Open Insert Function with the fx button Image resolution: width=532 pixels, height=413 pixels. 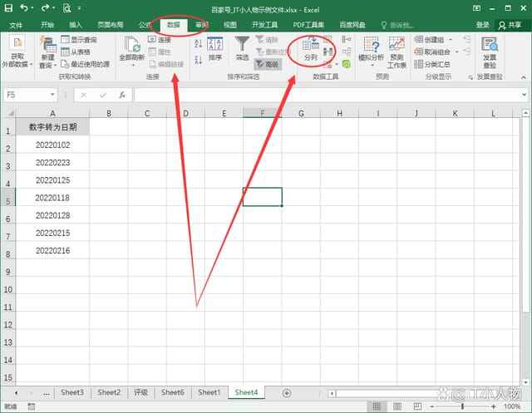(122, 96)
